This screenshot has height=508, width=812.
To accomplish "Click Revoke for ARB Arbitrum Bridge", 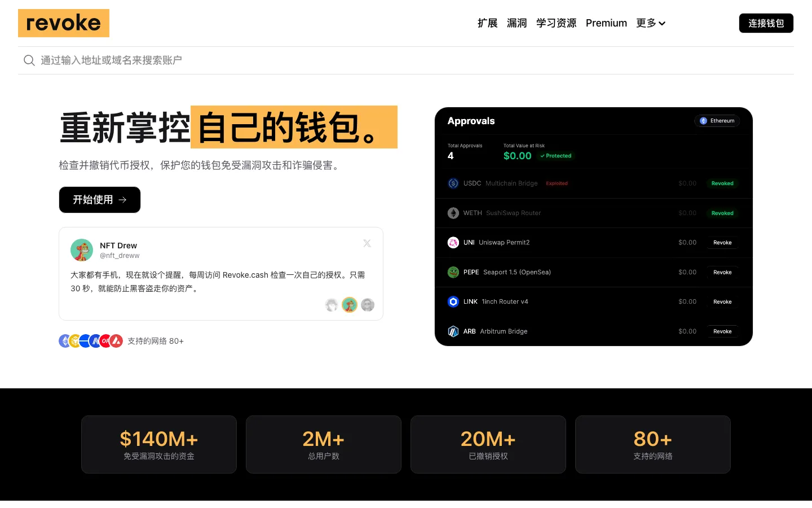I will (722, 331).
